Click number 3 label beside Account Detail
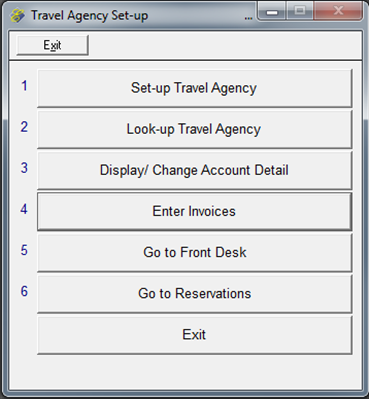 coord(24,168)
